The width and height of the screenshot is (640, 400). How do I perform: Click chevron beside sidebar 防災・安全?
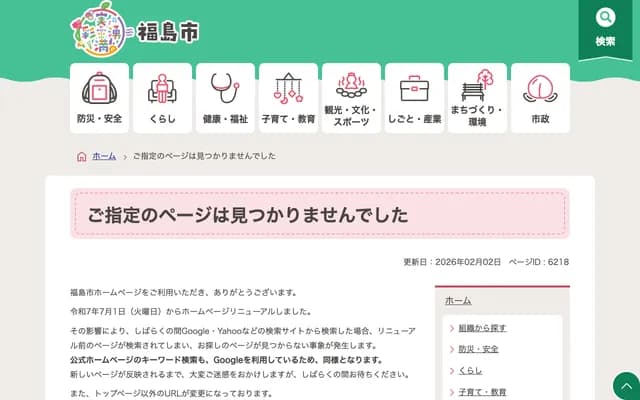pyautogui.click(x=452, y=349)
